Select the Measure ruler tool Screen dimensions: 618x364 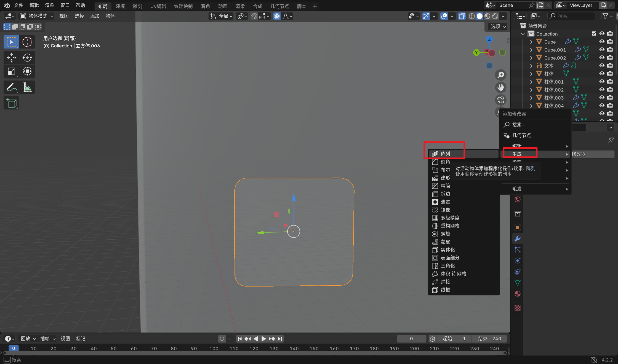(27, 87)
